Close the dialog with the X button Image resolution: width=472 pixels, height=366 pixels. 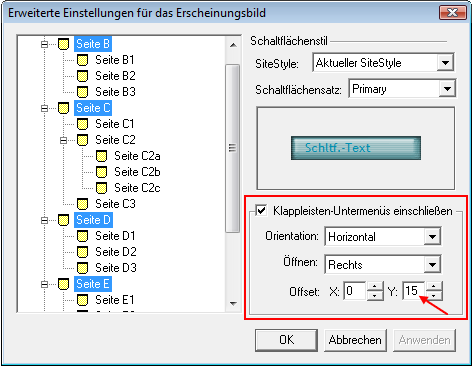coord(452,13)
